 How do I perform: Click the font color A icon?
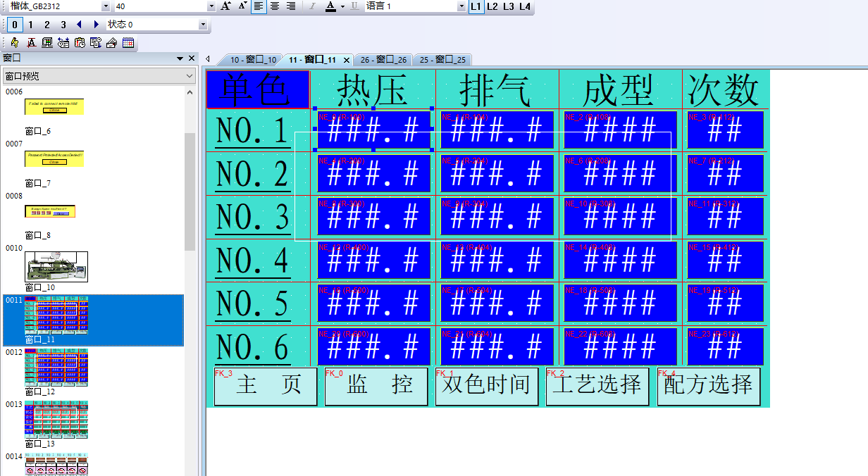[330, 6]
